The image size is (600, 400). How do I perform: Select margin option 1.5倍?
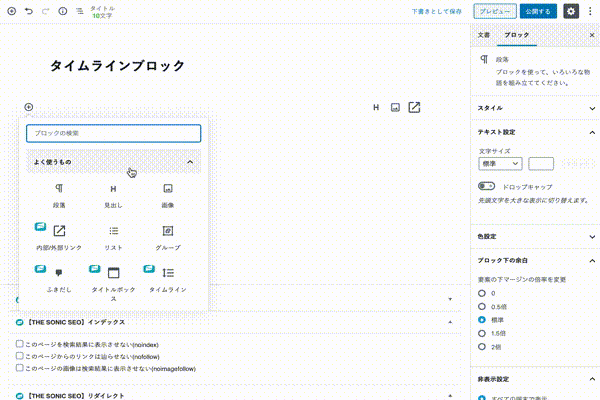point(482,333)
